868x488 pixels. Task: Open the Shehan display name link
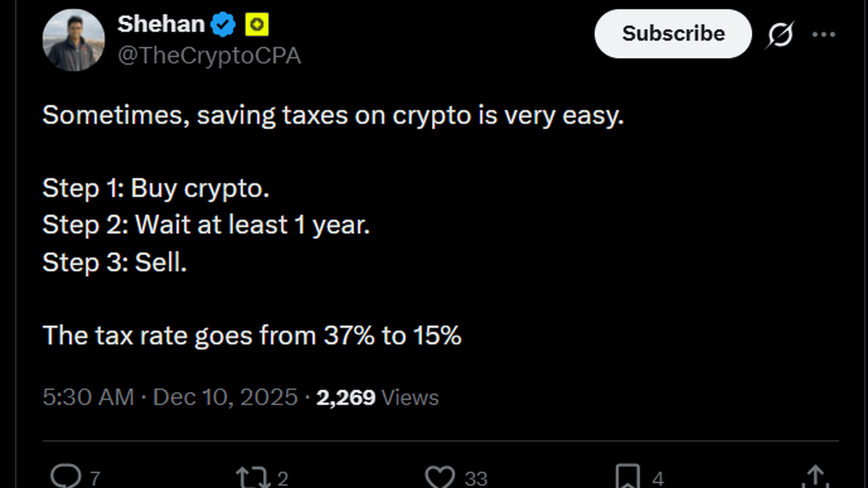pos(161,24)
